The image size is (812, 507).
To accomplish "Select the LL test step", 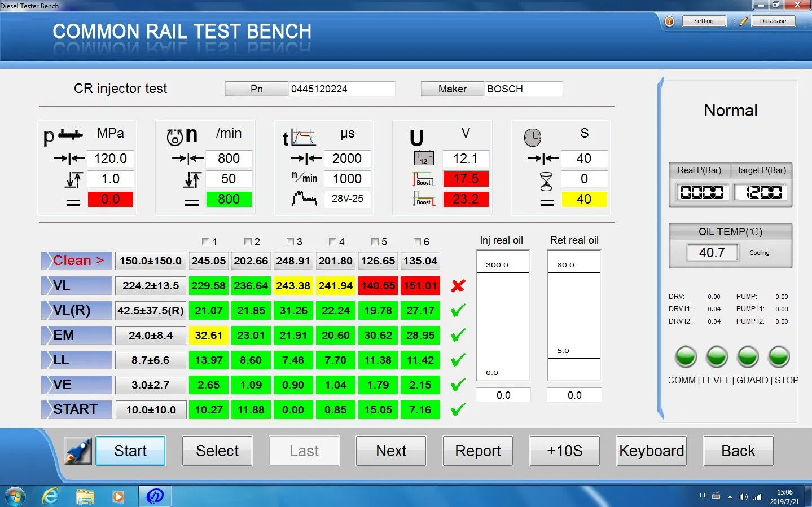I will [x=77, y=360].
